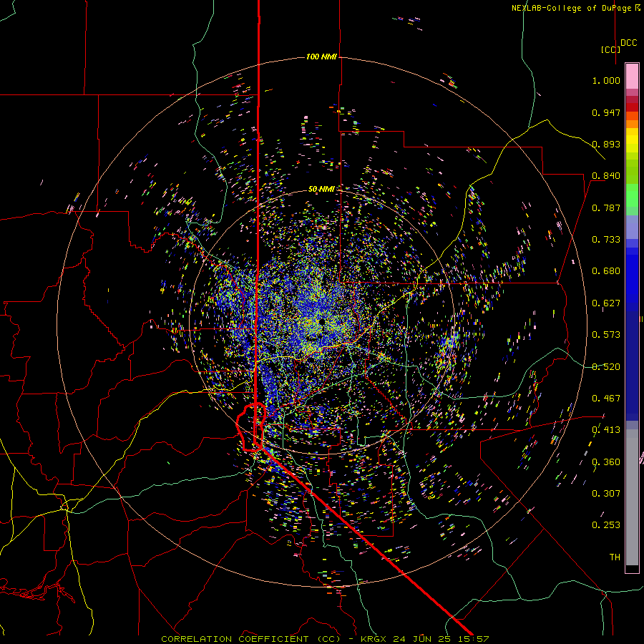Pick the gray segment of the color bar
Image resolution: width=644 pixels, height=644 pixels.
[x=632, y=497]
